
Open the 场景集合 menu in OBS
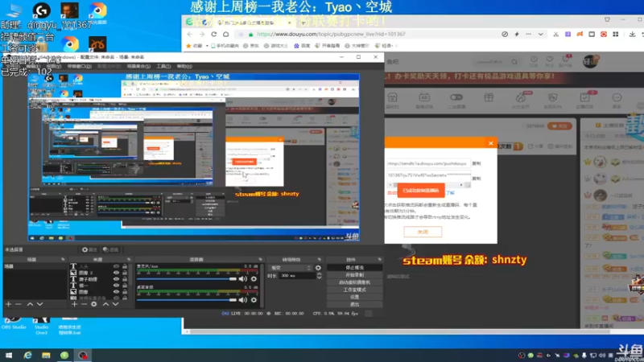pyautogui.click(x=138, y=66)
